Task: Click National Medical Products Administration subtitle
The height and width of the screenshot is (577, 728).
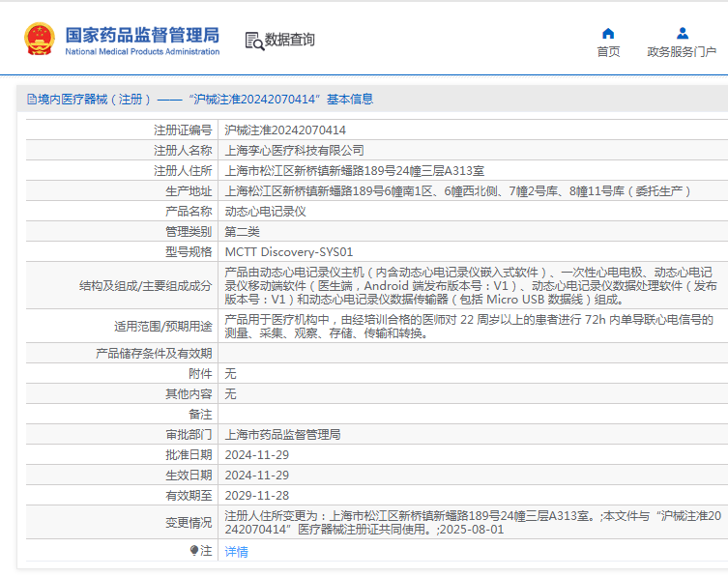Action: 142,51
